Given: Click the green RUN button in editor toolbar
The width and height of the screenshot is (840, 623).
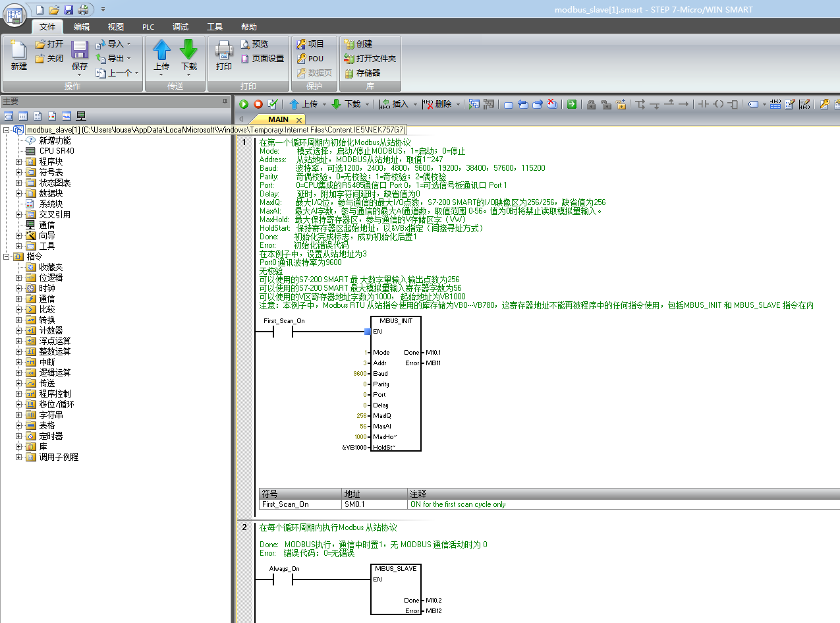Looking at the screenshot, I should [244, 104].
